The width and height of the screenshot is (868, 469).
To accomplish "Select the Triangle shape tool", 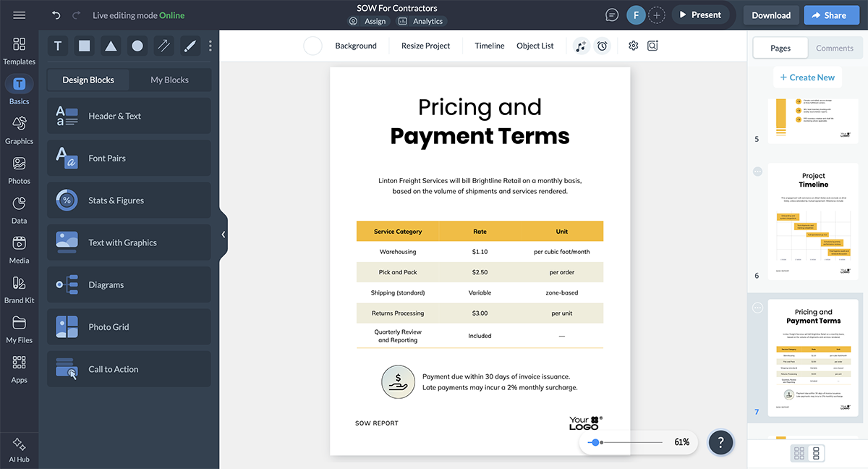I will tap(110, 45).
